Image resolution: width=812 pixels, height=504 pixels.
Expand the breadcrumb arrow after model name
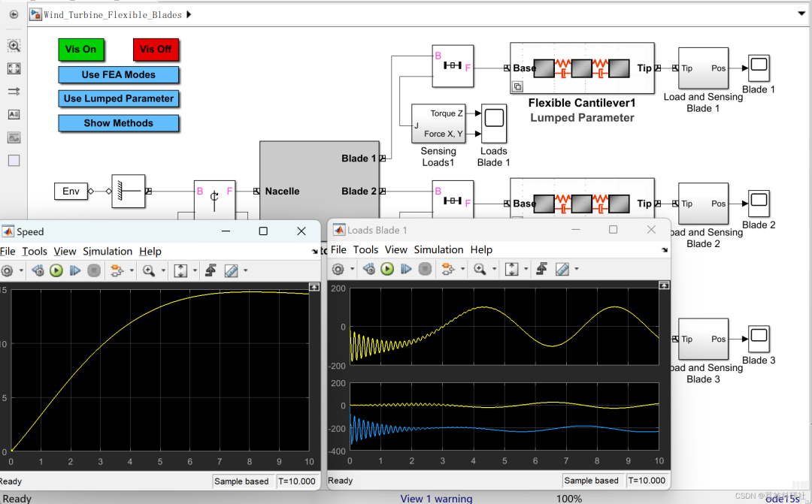click(x=189, y=14)
